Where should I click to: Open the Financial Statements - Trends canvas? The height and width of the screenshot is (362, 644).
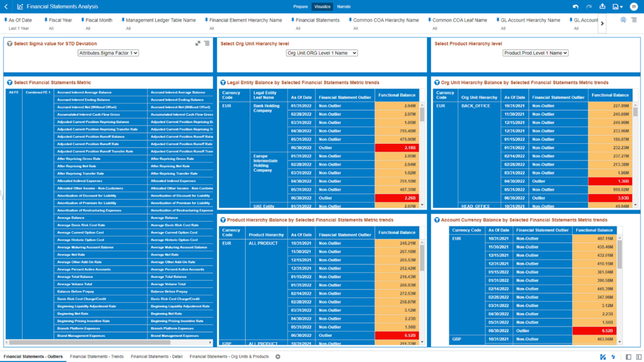click(96, 356)
